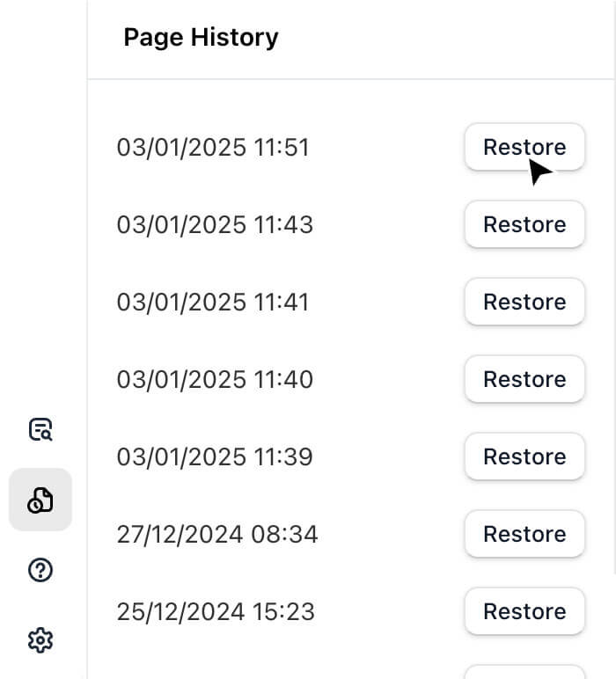This screenshot has height=679, width=616.
Task: Click the partially visible bottom Restore button
Action: (x=524, y=673)
